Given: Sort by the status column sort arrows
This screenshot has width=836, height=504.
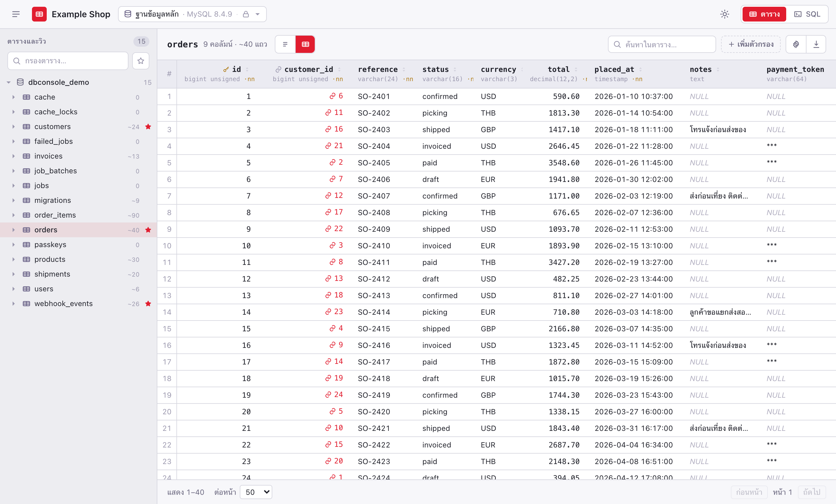Looking at the screenshot, I should point(455,69).
